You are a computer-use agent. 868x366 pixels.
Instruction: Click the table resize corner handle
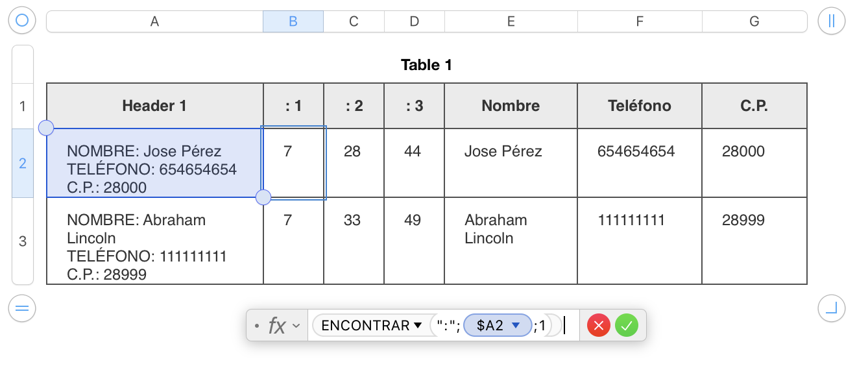[832, 308]
